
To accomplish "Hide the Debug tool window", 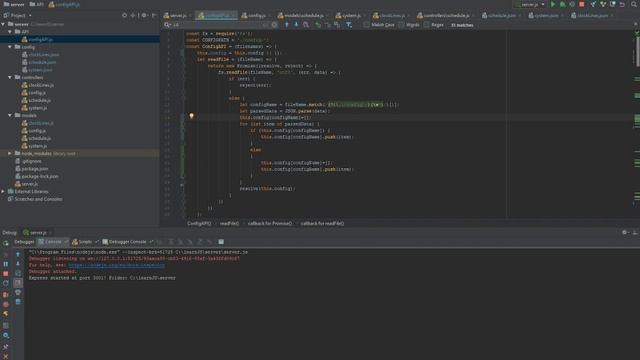I will 635,232.
